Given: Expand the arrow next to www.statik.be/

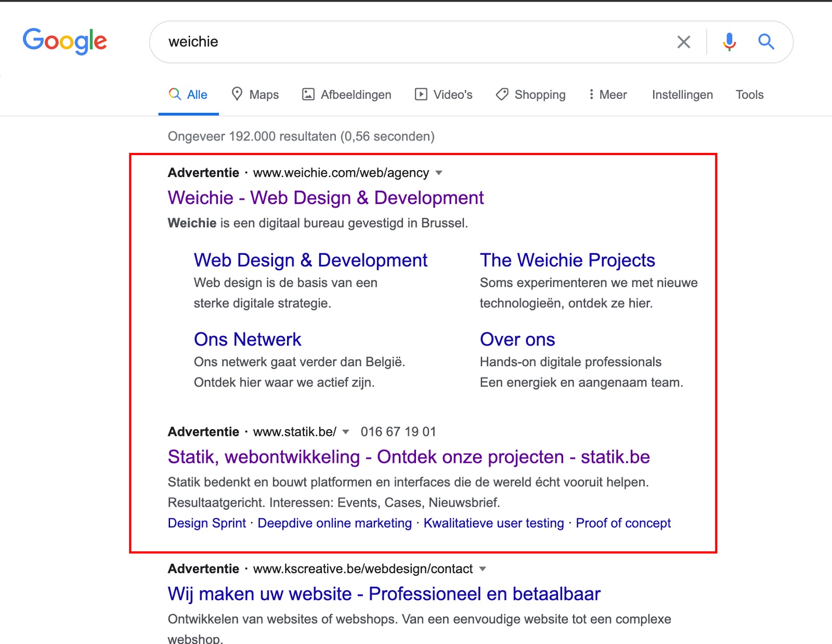Looking at the screenshot, I should coord(346,432).
